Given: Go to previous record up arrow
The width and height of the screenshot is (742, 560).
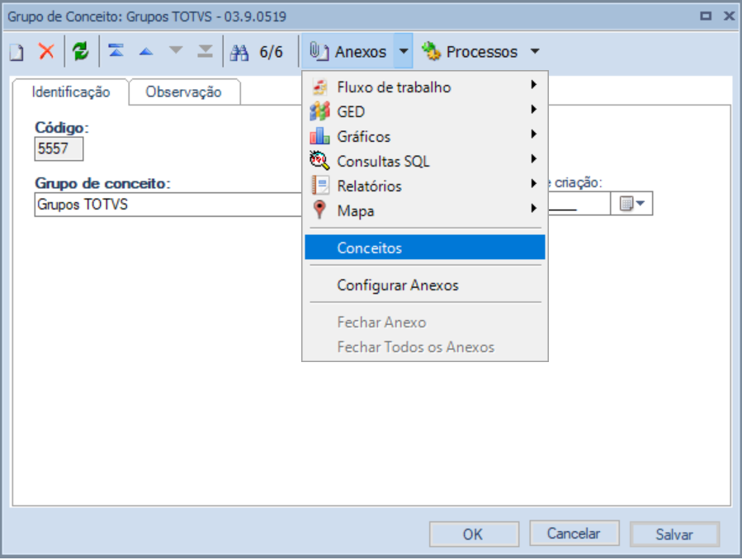Looking at the screenshot, I should [x=146, y=51].
